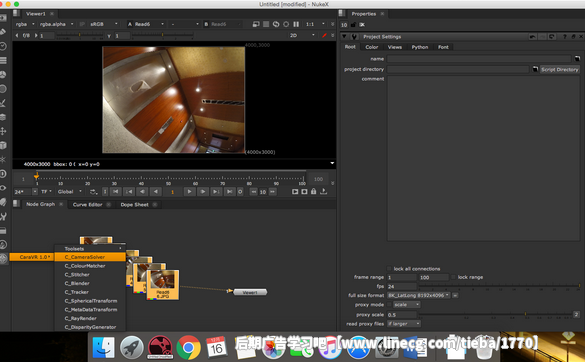Browse for project directory folder icon
This screenshot has height=362, width=585.
[535, 69]
